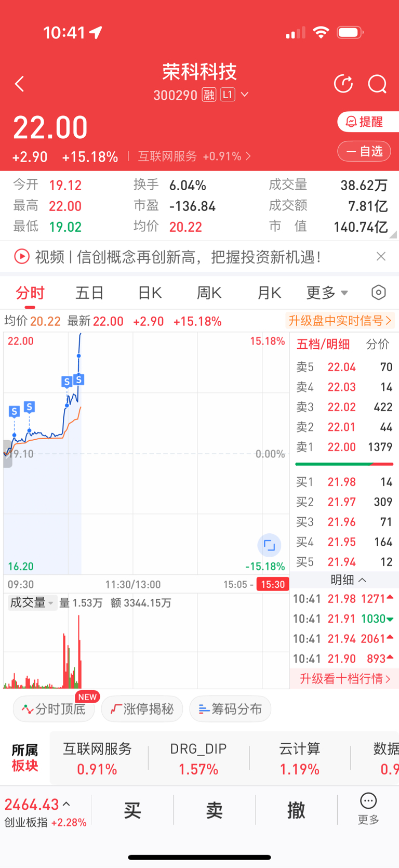Open 筹码分布 feature button
399x868 pixels.
click(230, 709)
